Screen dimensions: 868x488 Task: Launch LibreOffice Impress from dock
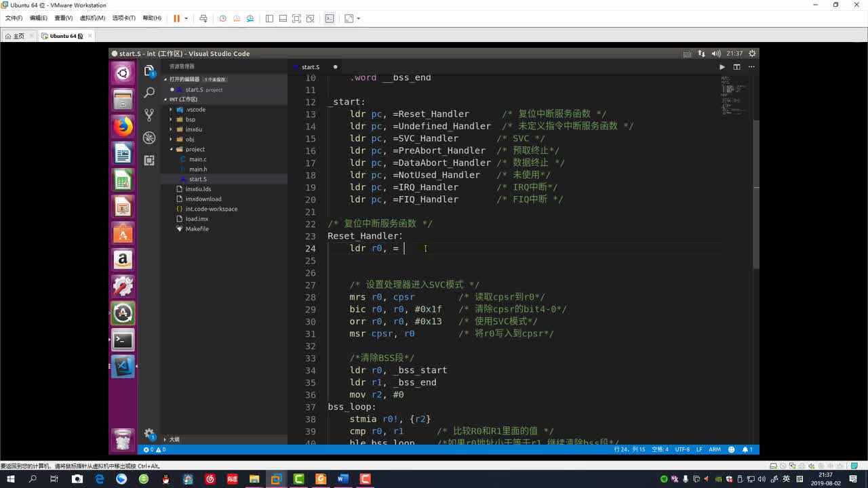point(123,207)
